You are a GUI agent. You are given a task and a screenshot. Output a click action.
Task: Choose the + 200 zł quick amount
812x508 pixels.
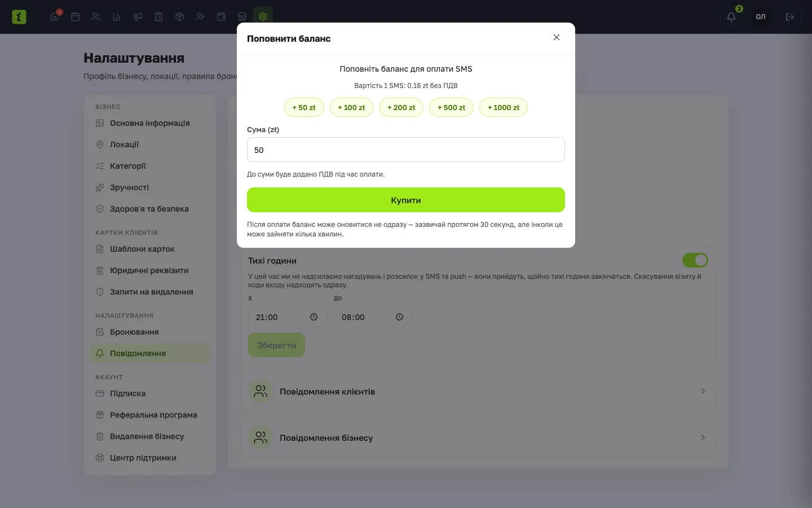[x=401, y=107]
